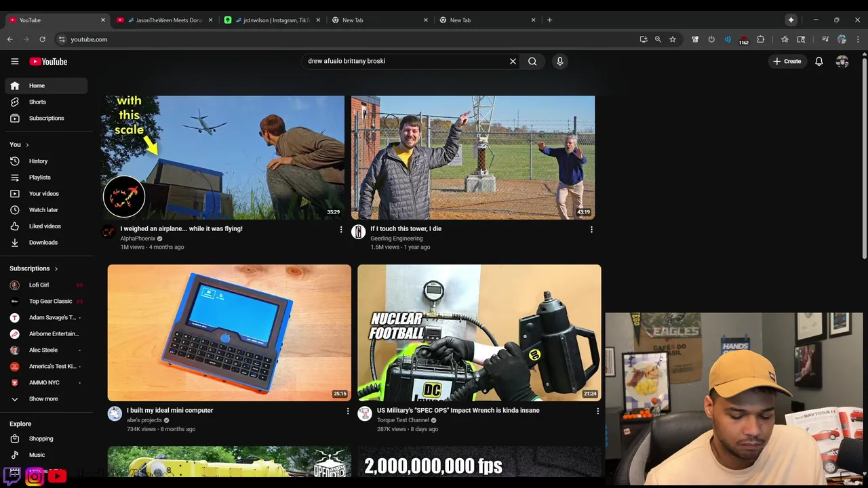Click abe's projects channel avatar

[x=115, y=413]
